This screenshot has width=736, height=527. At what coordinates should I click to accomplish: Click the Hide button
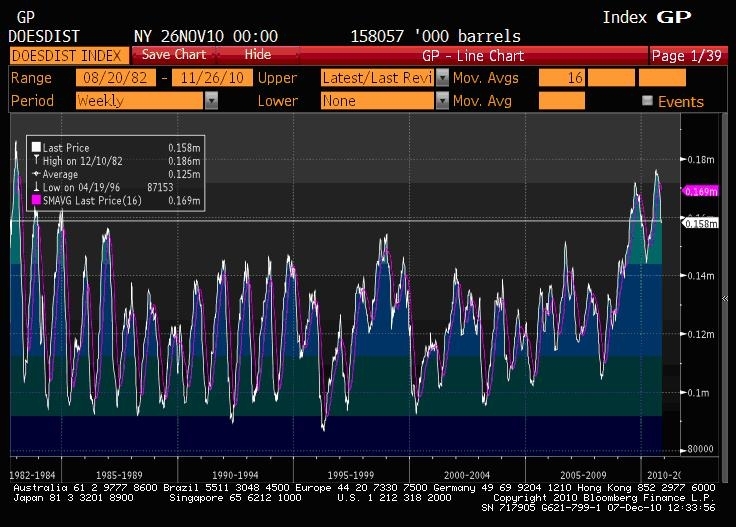tap(257, 55)
